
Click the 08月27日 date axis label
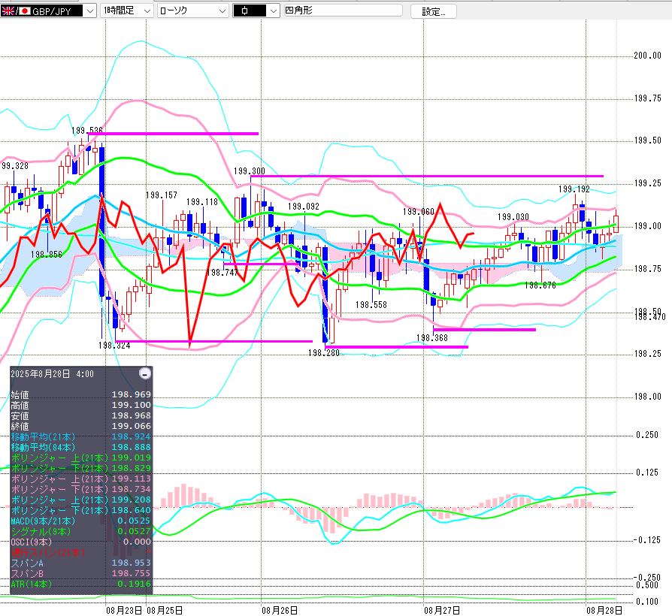pyautogui.click(x=442, y=611)
